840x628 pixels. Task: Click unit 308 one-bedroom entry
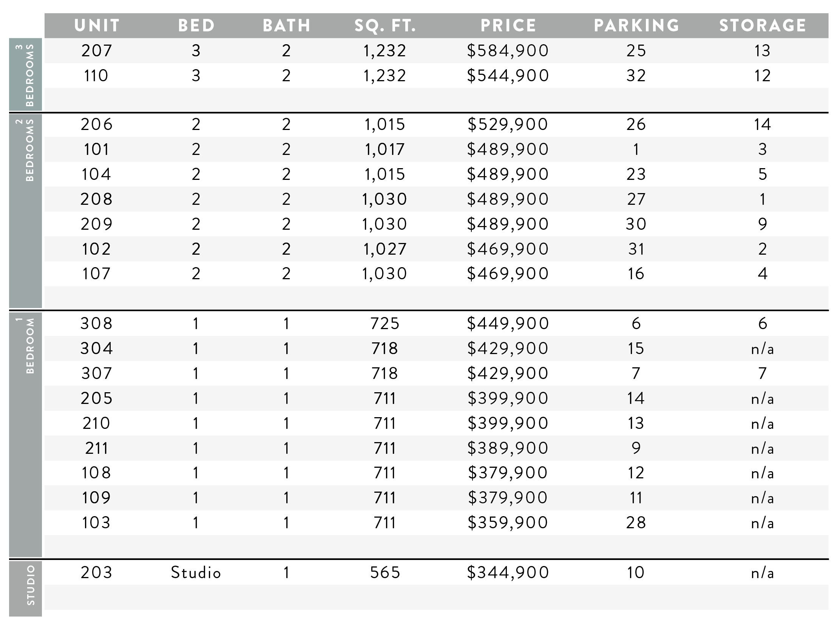(96, 323)
